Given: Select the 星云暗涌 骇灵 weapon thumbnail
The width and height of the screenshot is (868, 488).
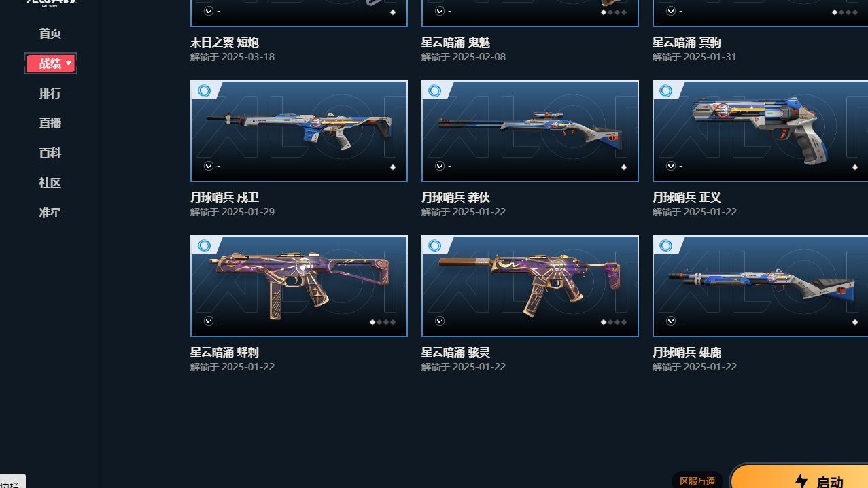Looking at the screenshot, I should coord(530,286).
